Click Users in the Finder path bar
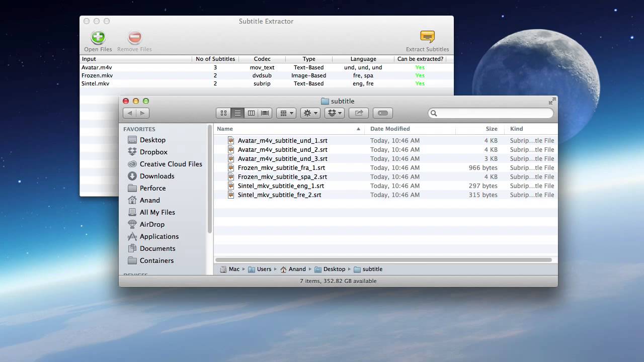This screenshot has height=362, width=644. click(x=260, y=269)
